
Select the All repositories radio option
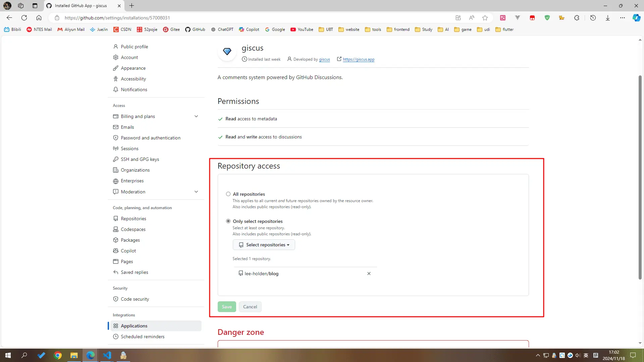228,194
